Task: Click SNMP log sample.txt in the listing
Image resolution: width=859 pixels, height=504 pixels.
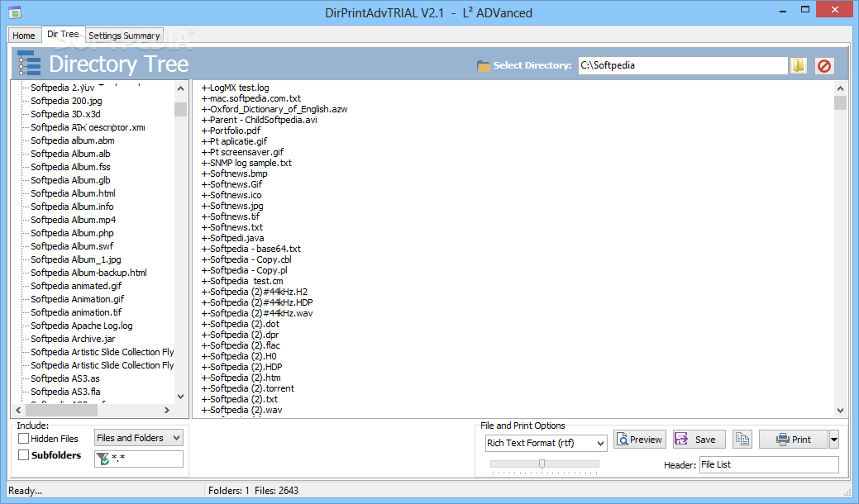Action: [x=246, y=163]
